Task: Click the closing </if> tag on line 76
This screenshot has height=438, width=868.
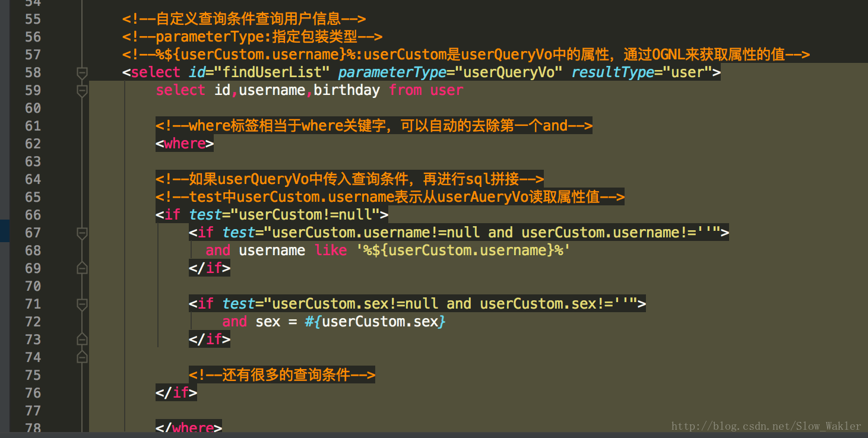Action: pyautogui.click(x=176, y=393)
